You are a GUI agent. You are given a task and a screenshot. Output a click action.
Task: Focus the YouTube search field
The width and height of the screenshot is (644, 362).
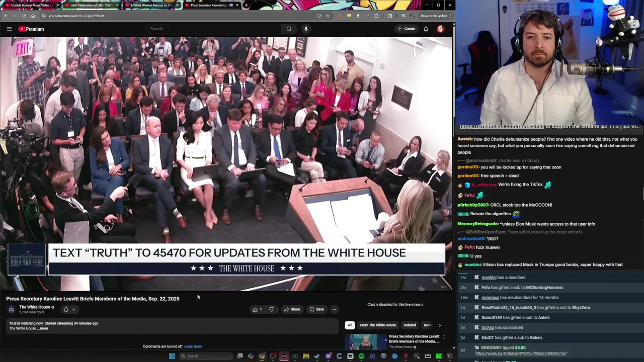coord(213,29)
